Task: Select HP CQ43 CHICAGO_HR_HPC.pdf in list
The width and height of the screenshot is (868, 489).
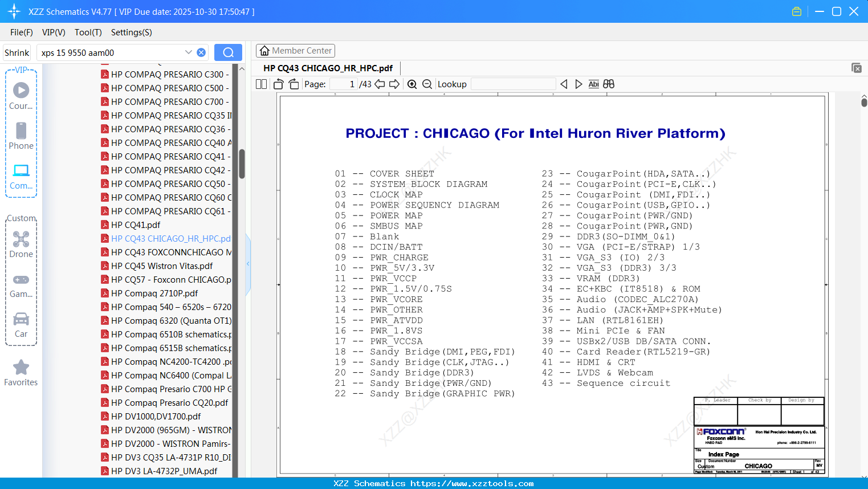Action: [166, 238]
